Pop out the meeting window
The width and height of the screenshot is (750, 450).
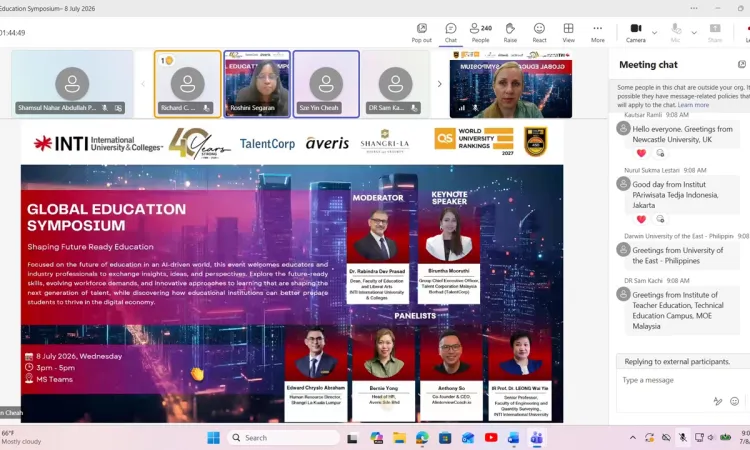[421, 33]
